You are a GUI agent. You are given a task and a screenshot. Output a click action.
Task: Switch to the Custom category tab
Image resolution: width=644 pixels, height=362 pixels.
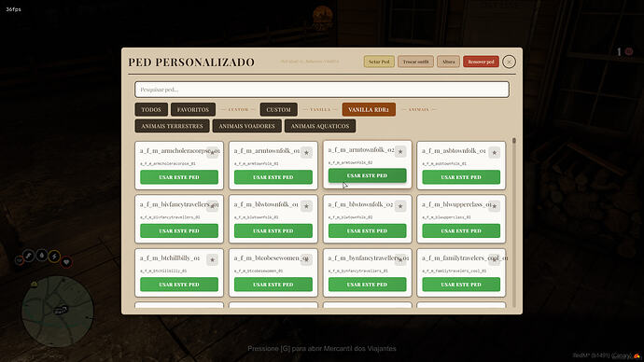click(x=278, y=109)
